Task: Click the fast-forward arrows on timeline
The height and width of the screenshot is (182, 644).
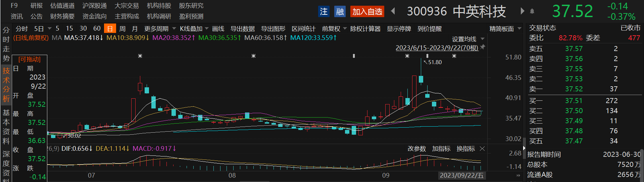Action: [x=518, y=175]
